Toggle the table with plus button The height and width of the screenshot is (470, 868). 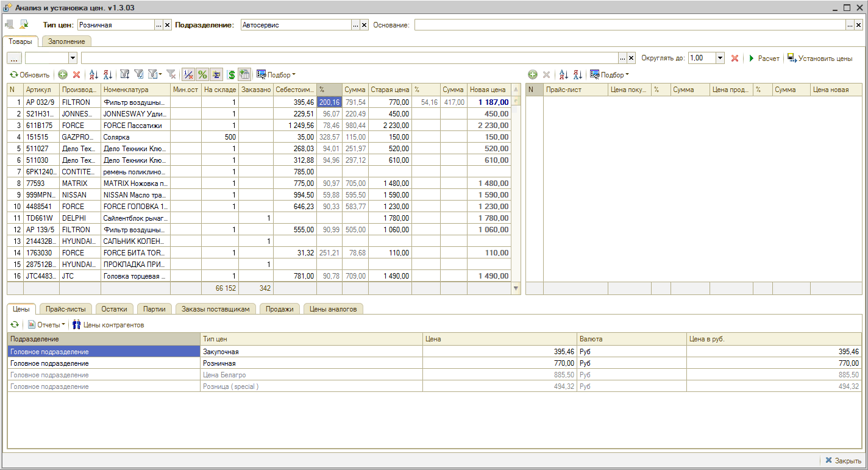(x=244, y=75)
